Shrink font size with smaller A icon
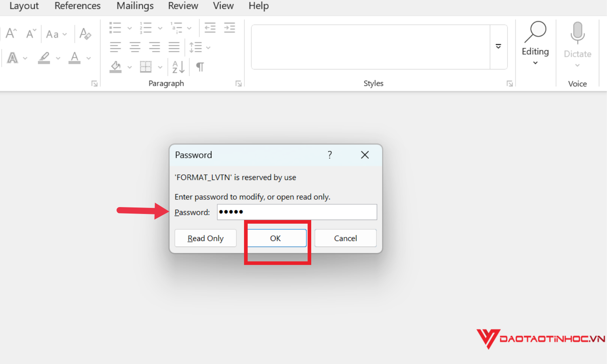Image resolution: width=607 pixels, height=364 pixels. click(31, 34)
